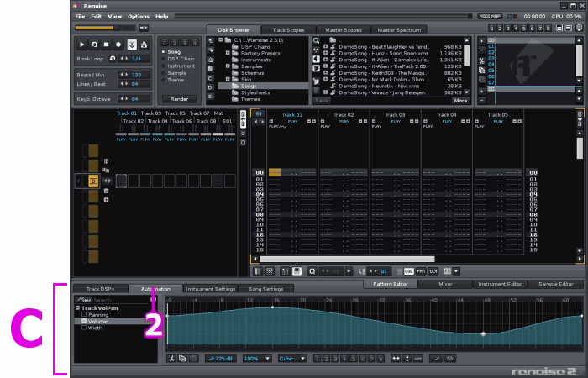Select the Songs folder in tree

263,86
